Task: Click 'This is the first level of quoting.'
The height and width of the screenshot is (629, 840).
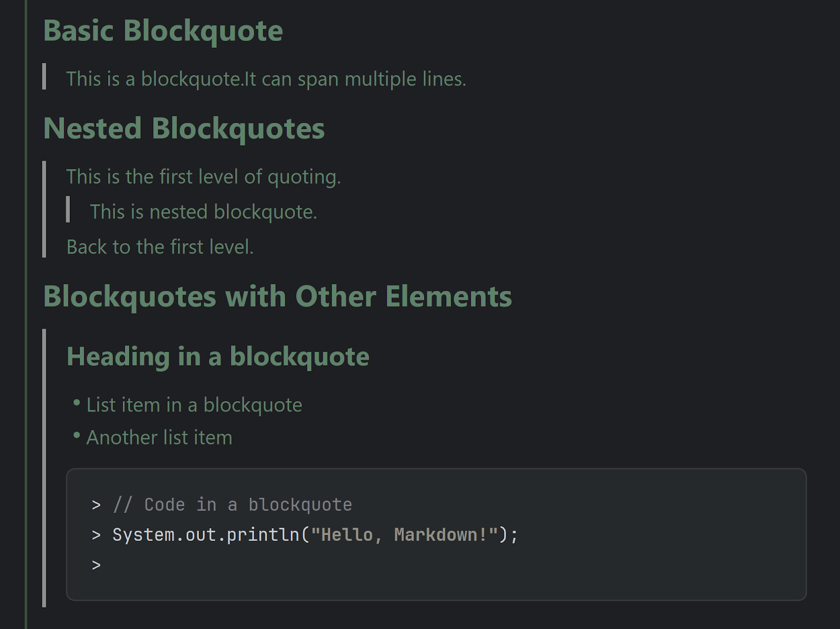Action: 204,177
